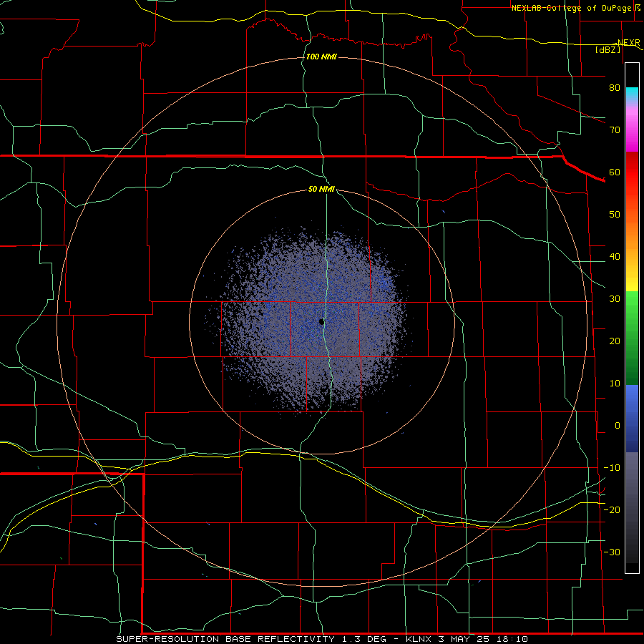Click the NEXLAB-College of DuPage label
The width and height of the screenshot is (644, 644).
click(571, 8)
